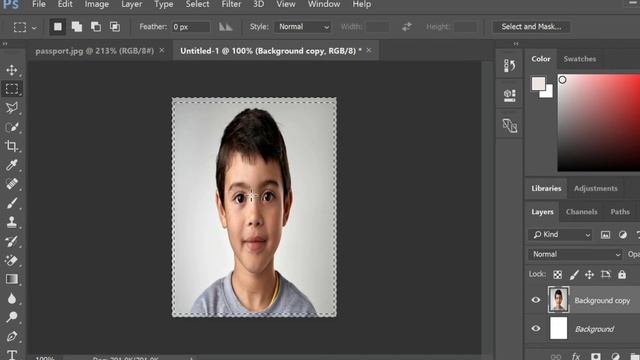Open the marquee tool preset picker arrow

(x=34, y=28)
